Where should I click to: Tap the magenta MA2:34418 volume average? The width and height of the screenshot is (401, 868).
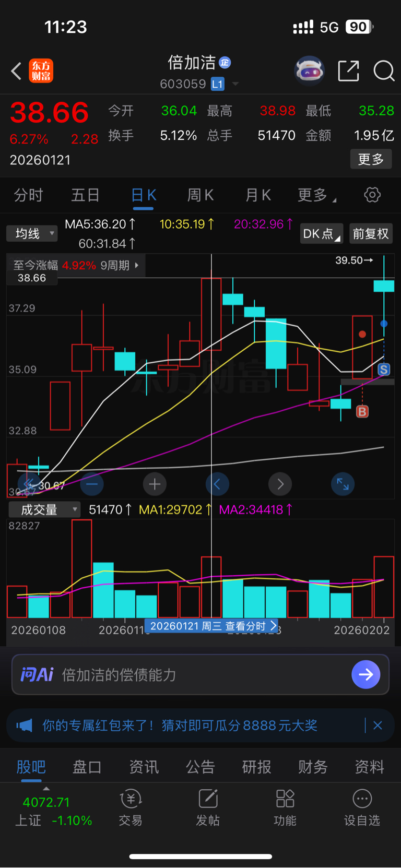point(256,509)
